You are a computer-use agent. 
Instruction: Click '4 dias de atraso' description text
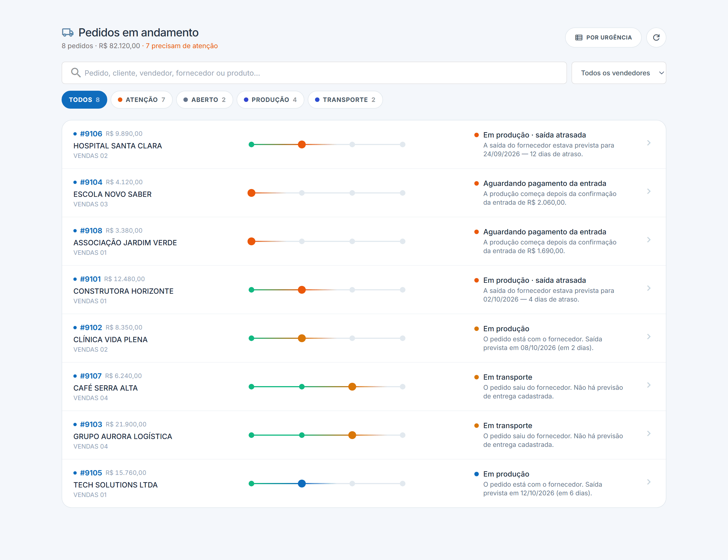553,299
